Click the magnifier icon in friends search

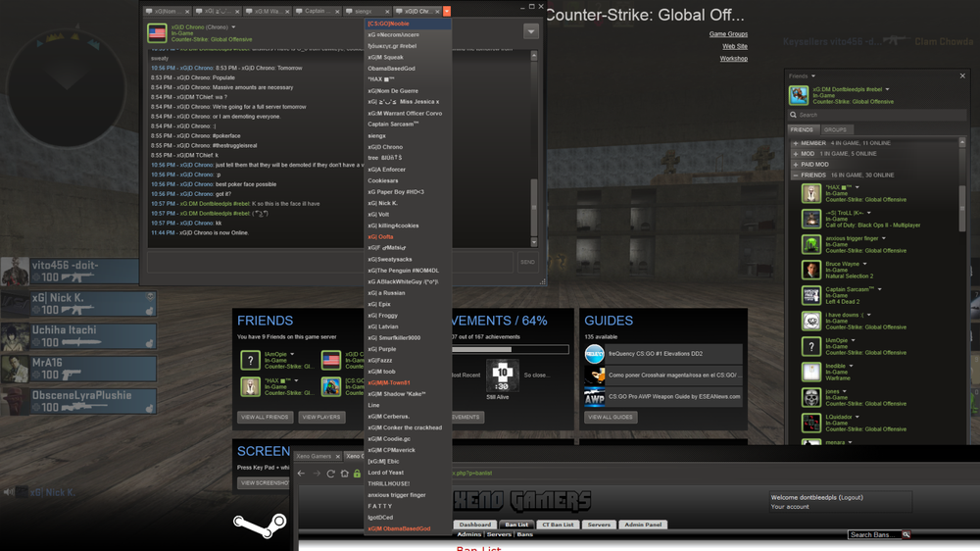coord(793,115)
